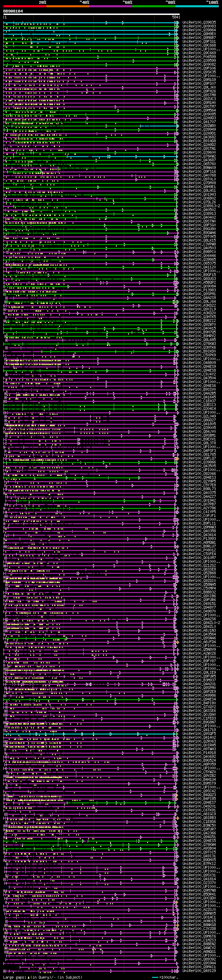
Task: Select the UniRef100_Q43682 label
Action: [x=199, y=137]
